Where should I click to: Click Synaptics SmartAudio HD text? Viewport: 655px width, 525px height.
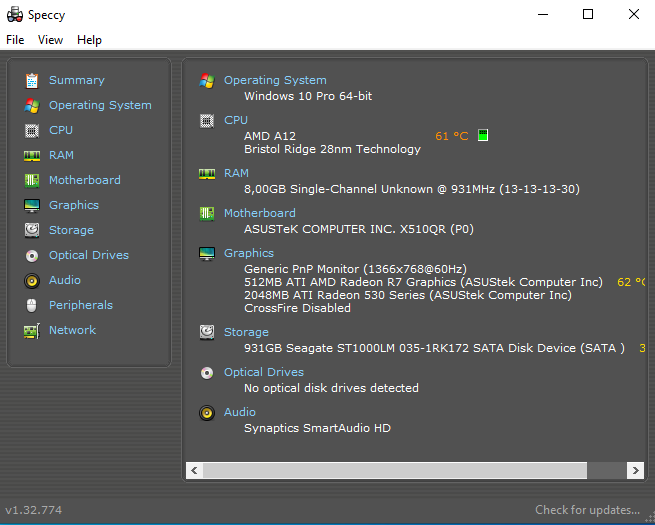(x=317, y=428)
